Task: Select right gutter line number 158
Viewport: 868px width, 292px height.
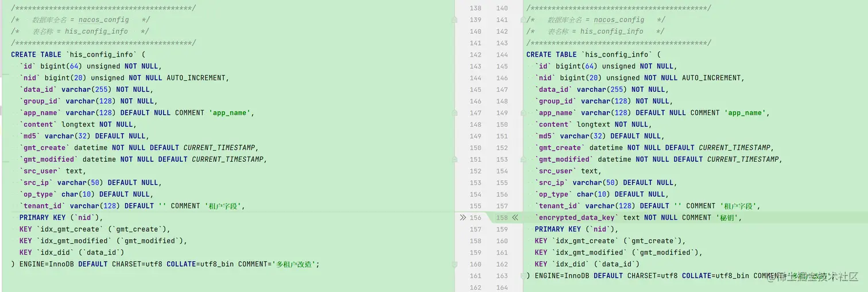Action: 502,217
